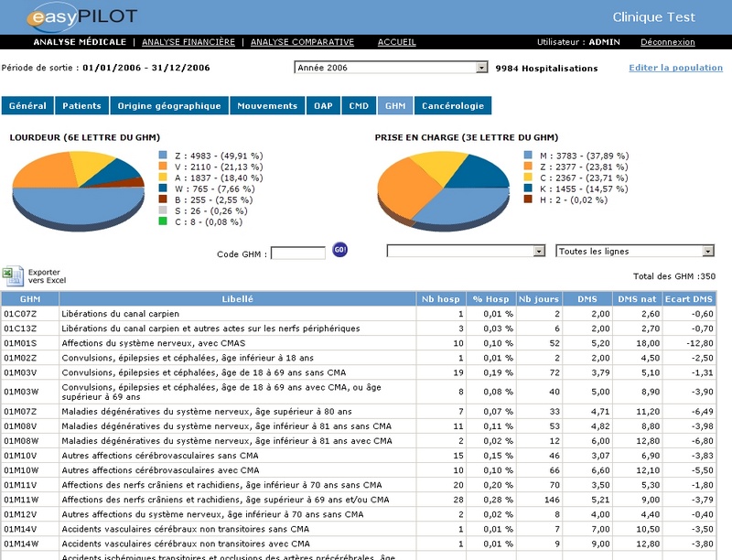This screenshot has height=560, width=732.
Task: Navigate to Analyse Comparative
Action: point(303,42)
